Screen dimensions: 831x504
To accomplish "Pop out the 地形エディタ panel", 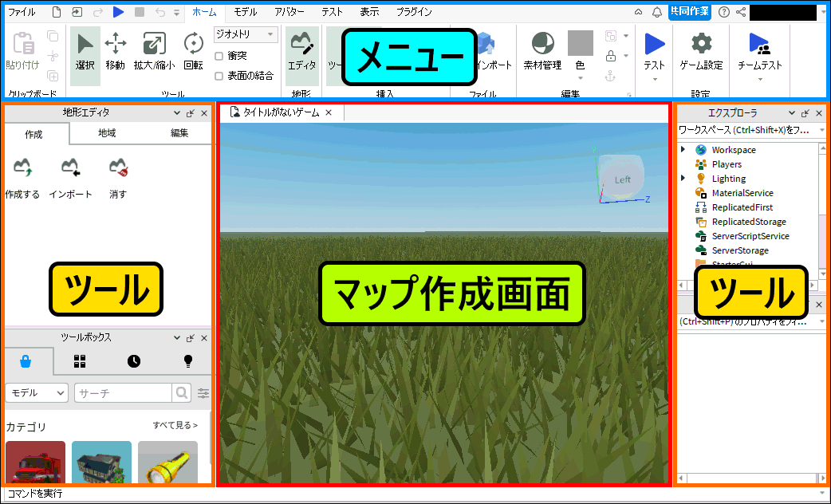I will (x=191, y=113).
